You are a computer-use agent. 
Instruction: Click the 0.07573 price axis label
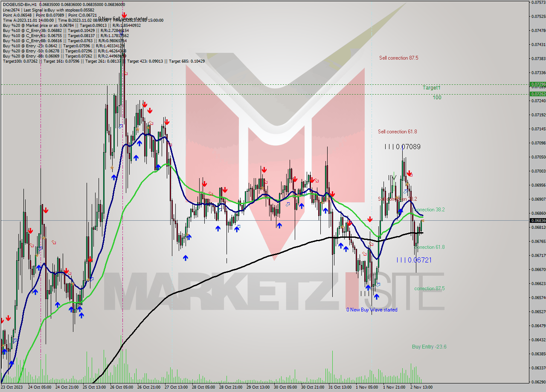coord(538,3)
